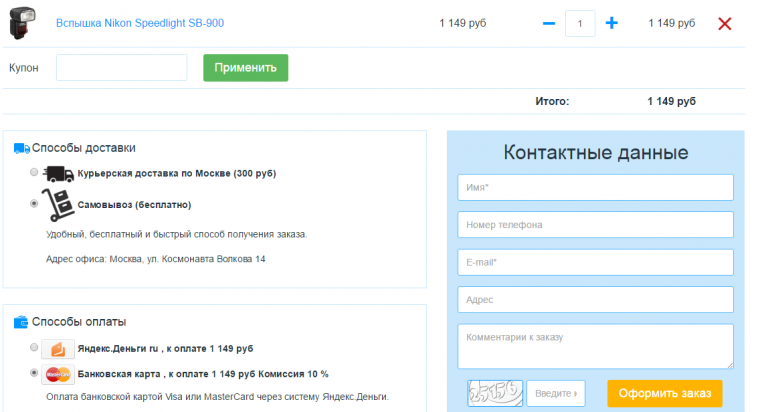The image size is (760, 412).
Task: Click the Номер телефона field
Action: (595, 225)
